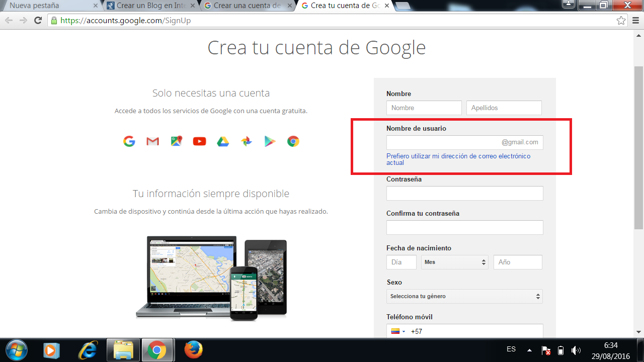Click the Chrome taskbar icon
Image resolution: width=644 pixels, height=362 pixels.
coord(157,350)
